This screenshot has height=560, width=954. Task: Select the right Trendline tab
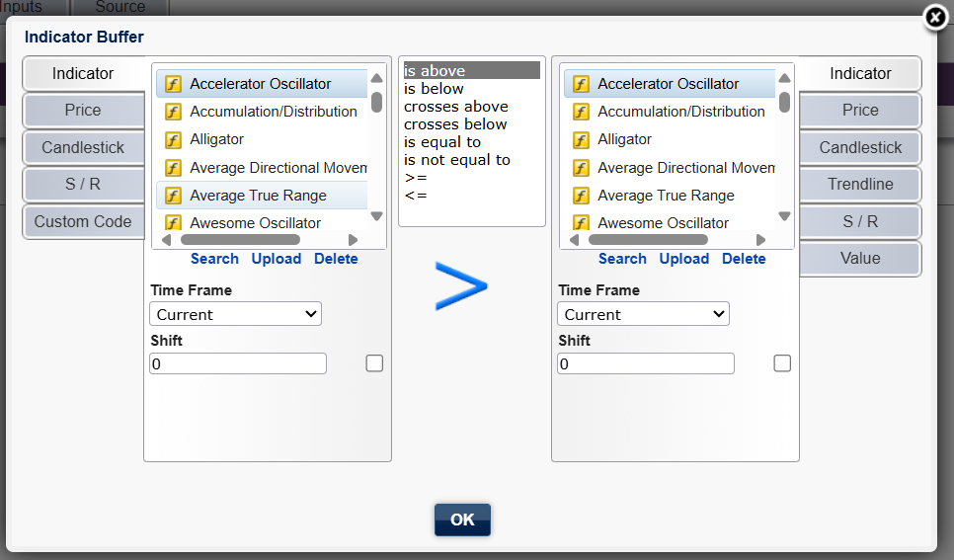pyautogui.click(x=860, y=184)
